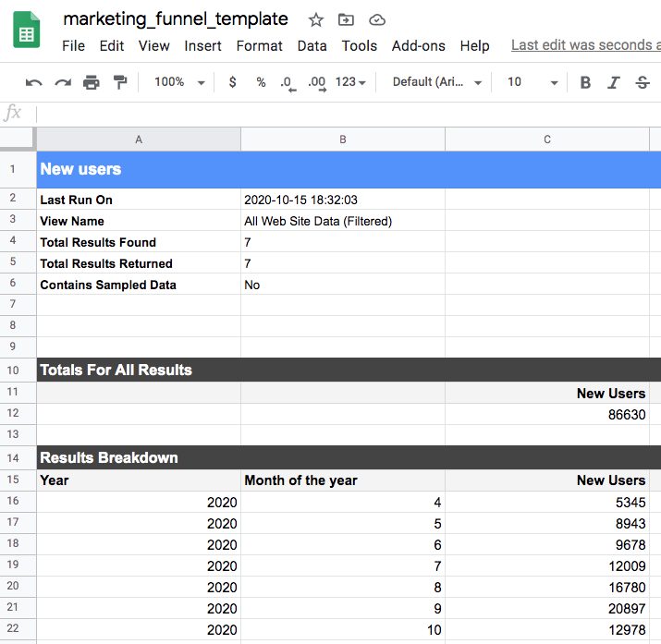Screen dimensions: 661x644
Task: Click the cloud document status icon
Action: coord(376,19)
